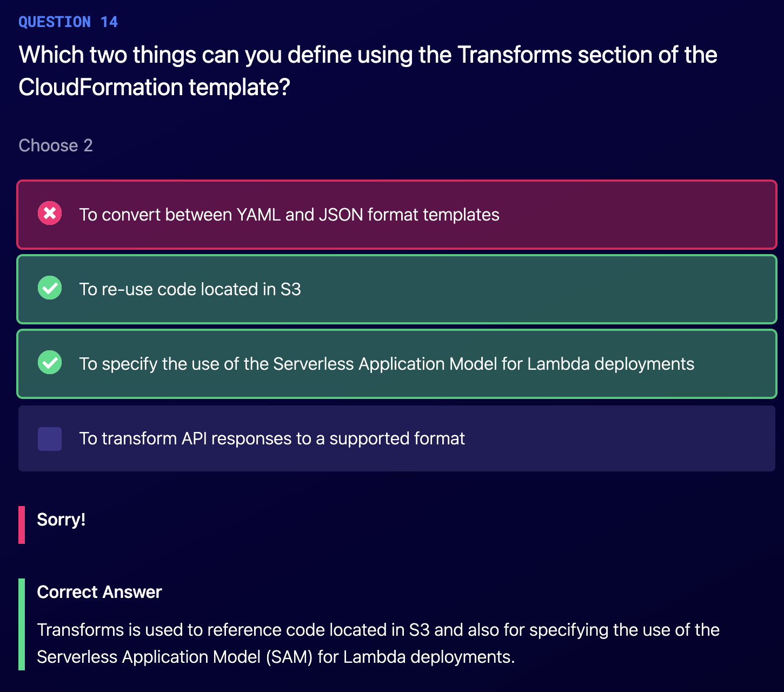
Task: Click the 'Sorry!' feedback message
Action: pos(61,520)
